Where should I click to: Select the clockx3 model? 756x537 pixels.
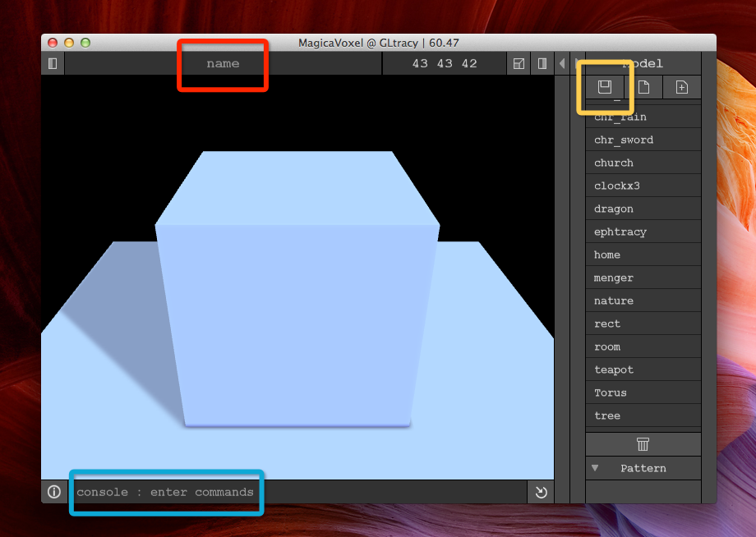click(643, 186)
